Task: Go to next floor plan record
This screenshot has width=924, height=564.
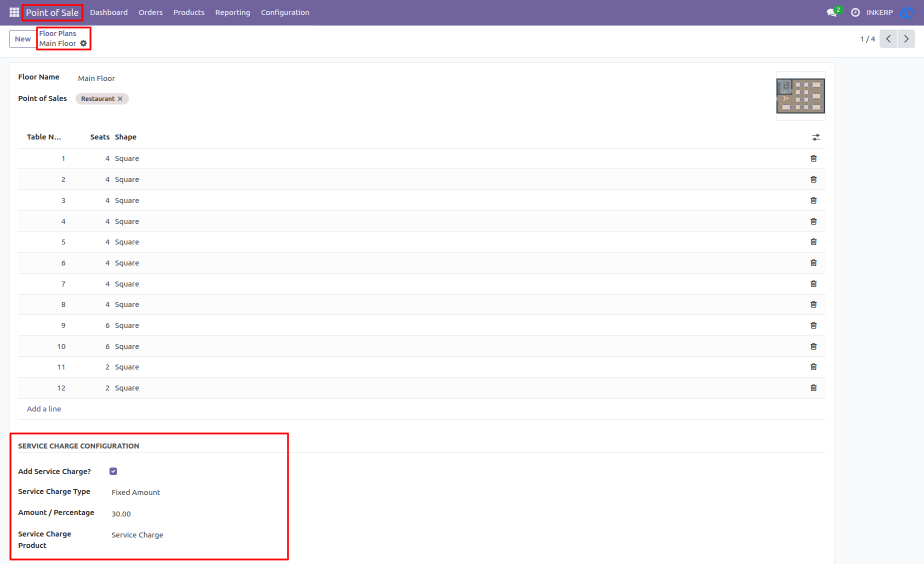Action: click(906, 38)
